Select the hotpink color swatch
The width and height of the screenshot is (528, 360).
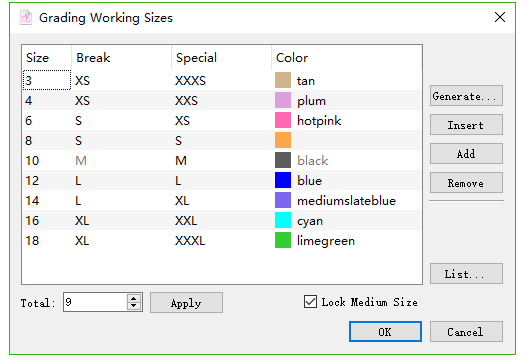283,120
